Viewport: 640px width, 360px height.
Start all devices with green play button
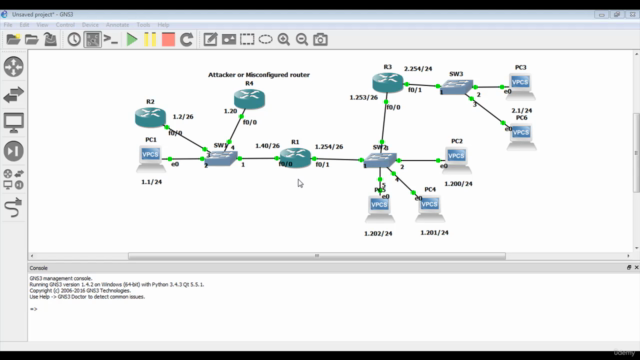click(x=131, y=40)
